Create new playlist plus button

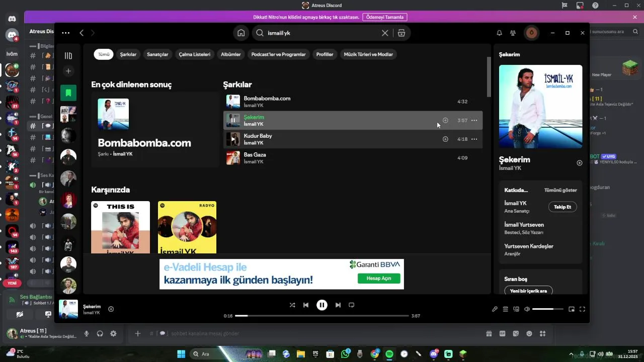tap(68, 71)
